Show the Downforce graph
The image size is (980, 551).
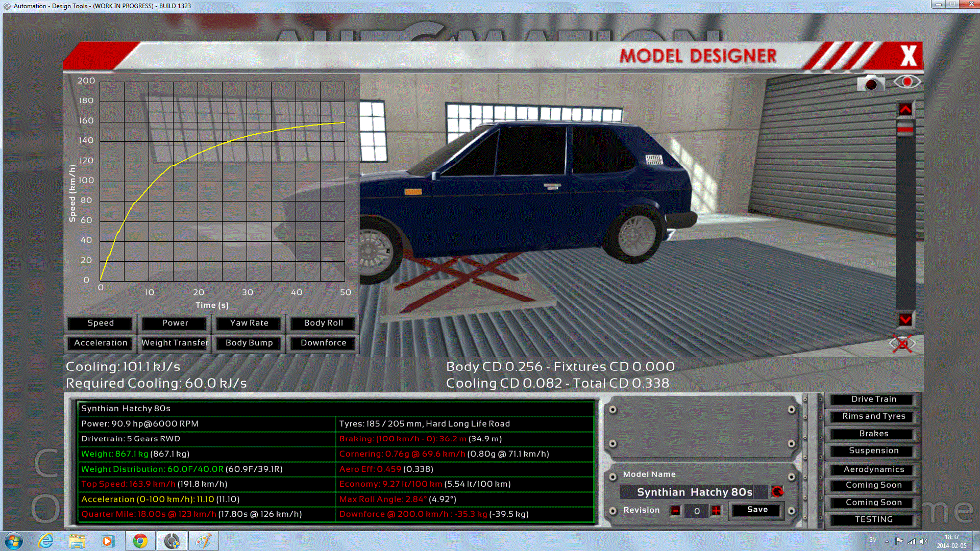point(324,343)
